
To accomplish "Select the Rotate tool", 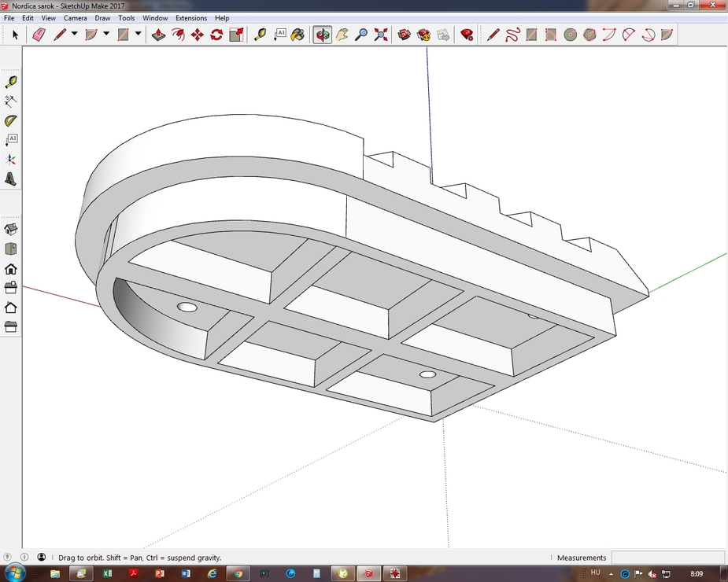I will point(216,35).
